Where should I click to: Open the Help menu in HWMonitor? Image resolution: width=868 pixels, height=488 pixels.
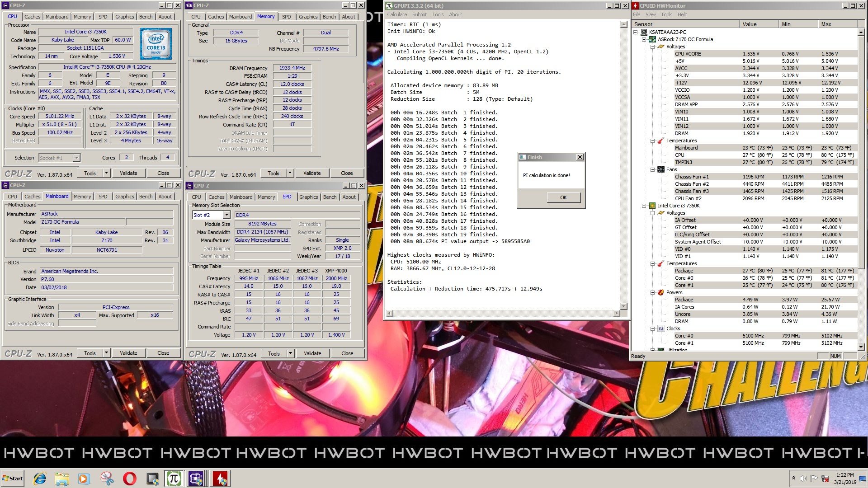[682, 14]
